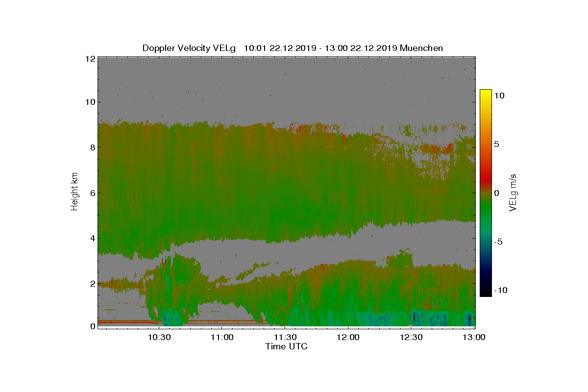Click the '13:00' time tick label
The width and height of the screenshot is (588, 392).
point(474,337)
